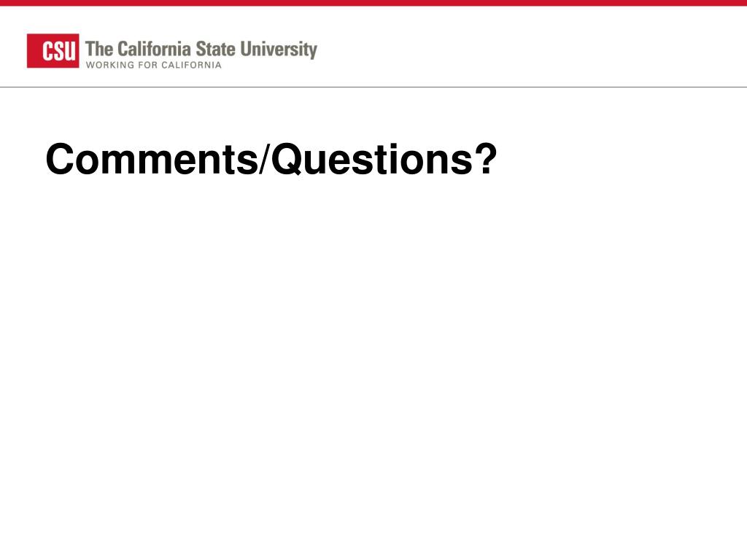This screenshot has height=560, width=747.
Task: Click the slash between Comments and Questions
Action: click(x=264, y=160)
